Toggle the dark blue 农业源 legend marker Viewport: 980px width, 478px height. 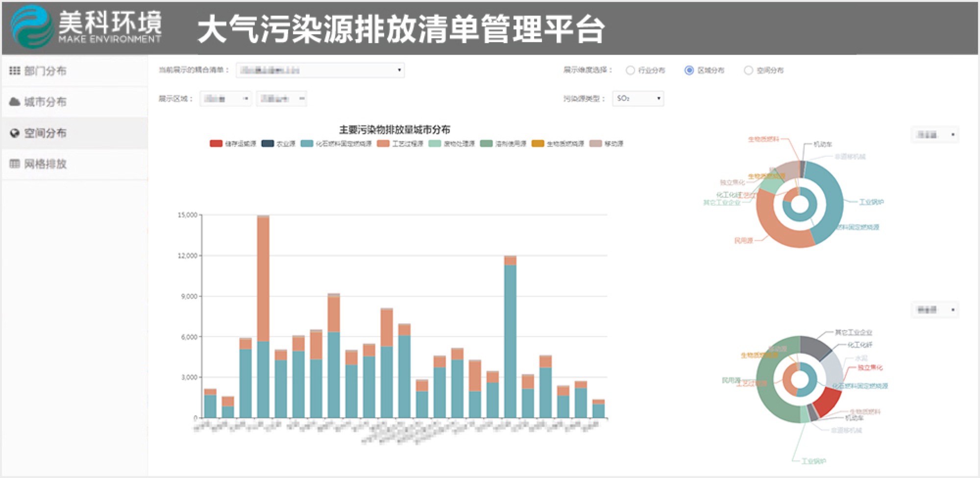[268, 143]
